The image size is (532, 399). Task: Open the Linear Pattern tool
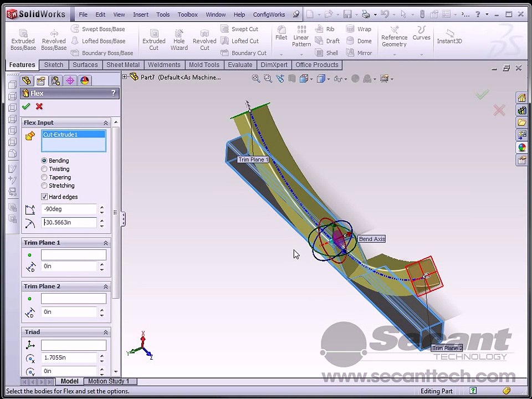[x=301, y=36]
